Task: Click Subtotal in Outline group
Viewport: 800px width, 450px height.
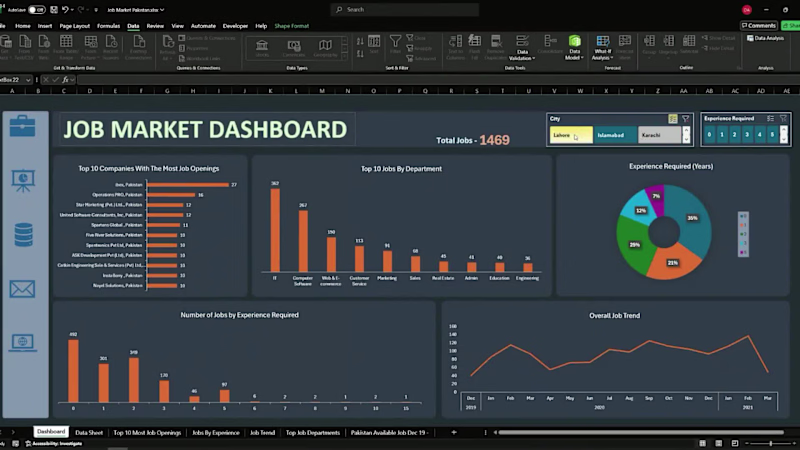Action: [689, 45]
